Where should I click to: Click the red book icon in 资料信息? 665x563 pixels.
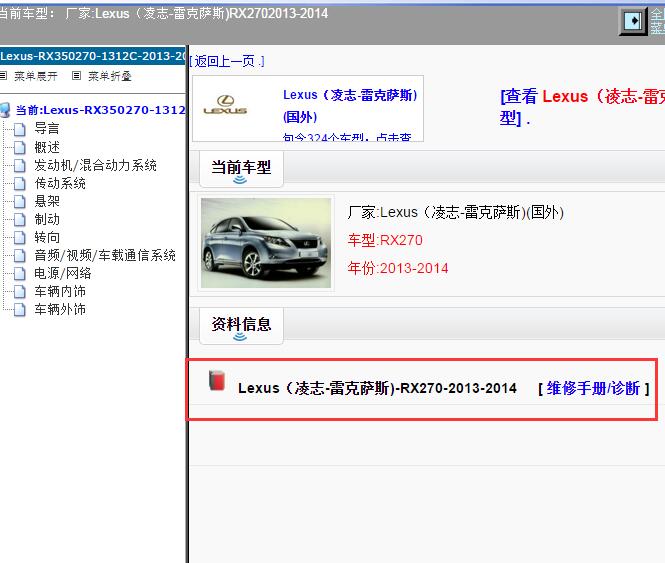[217, 381]
